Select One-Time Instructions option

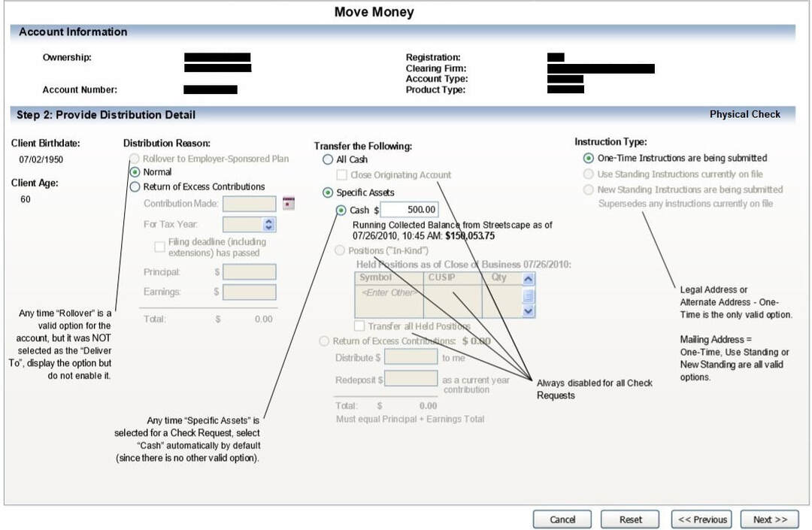(588, 159)
